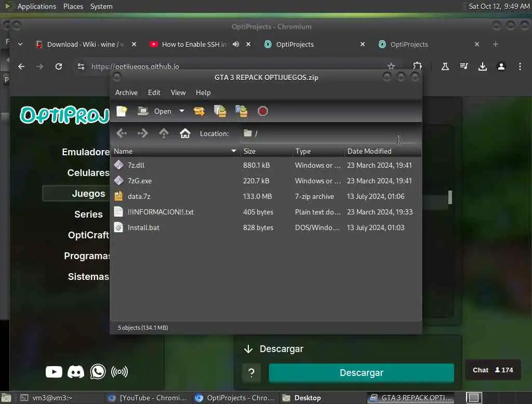This screenshot has width=532, height=404.
Task: Open Chromium downloads icon
Action: [483, 66]
